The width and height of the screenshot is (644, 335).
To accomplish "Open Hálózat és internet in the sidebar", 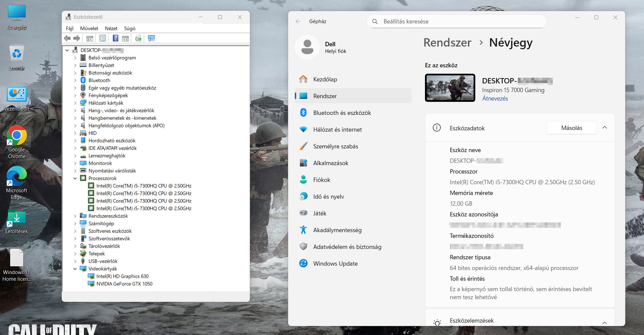I will pyautogui.click(x=353, y=130).
